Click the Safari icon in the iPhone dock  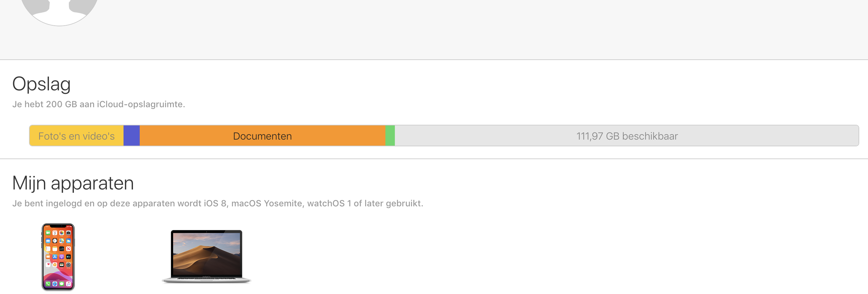(55, 284)
